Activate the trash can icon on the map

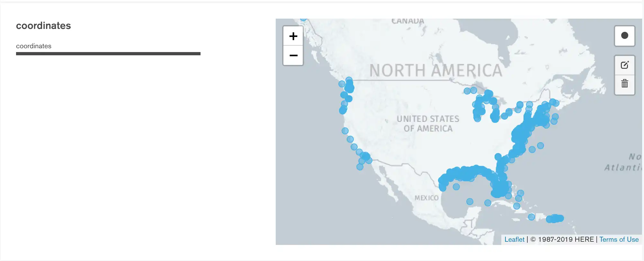[624, 85]
